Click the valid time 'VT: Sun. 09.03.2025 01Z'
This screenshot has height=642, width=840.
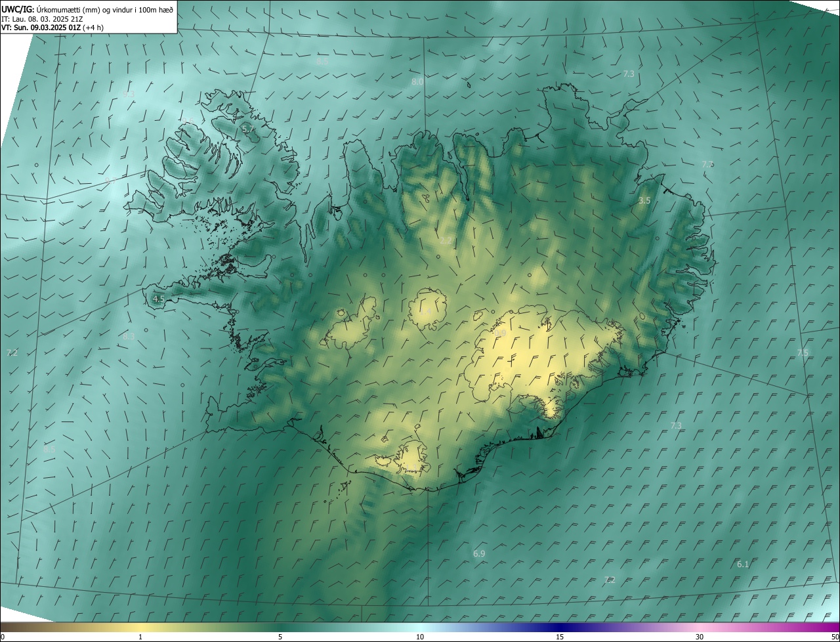tap(41, 28)
